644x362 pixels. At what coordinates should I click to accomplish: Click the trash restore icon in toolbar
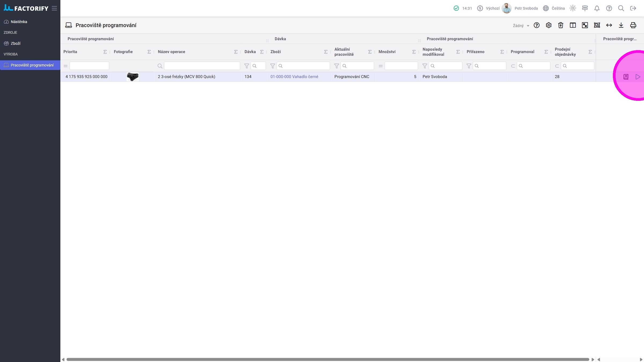pyautogui.click(x=561, y=25)
